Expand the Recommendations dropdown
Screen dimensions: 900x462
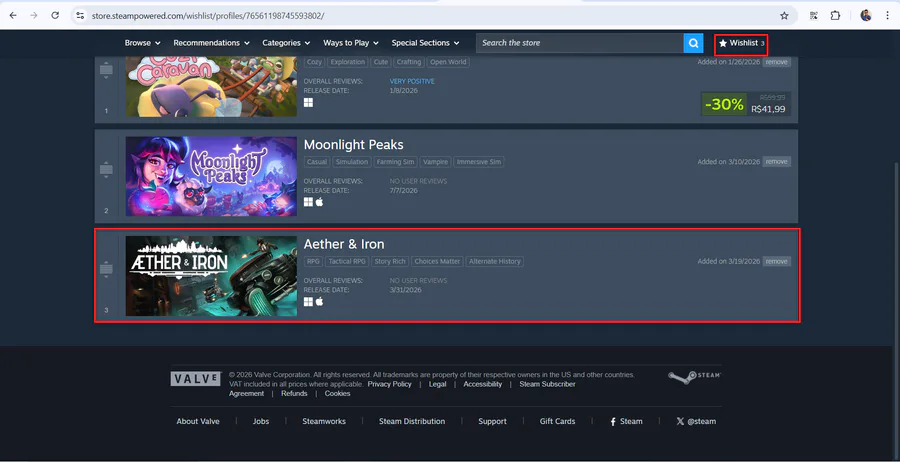pyautogui.click(x=211, y=43)
